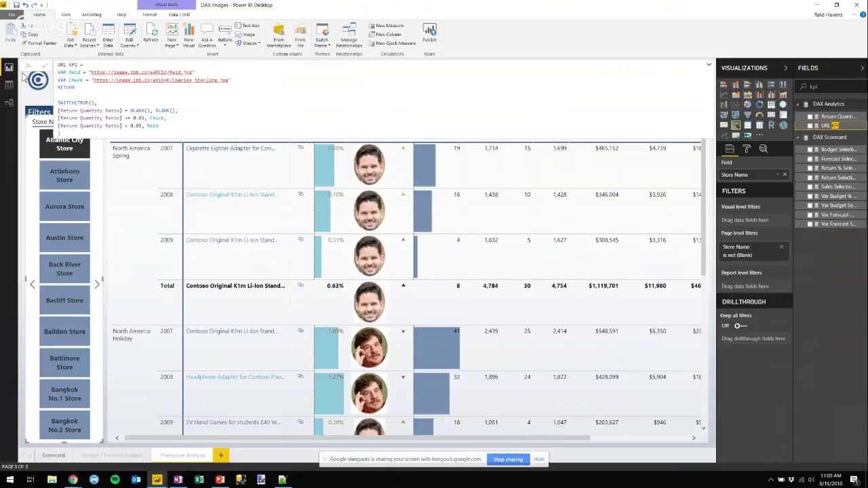Screen dimensions: 868x488
Task: Check the Return % Sele... field checkbox
Action: pos(810,168)
